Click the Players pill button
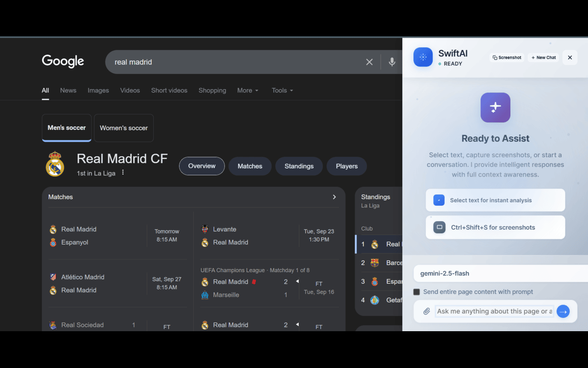This screenshot has width=588, height=368. tap(347, 166)
